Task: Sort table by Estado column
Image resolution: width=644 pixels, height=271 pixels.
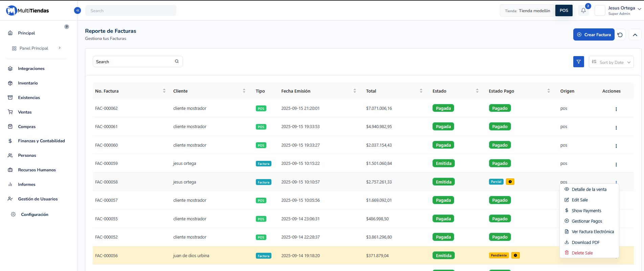Action: 477,91
